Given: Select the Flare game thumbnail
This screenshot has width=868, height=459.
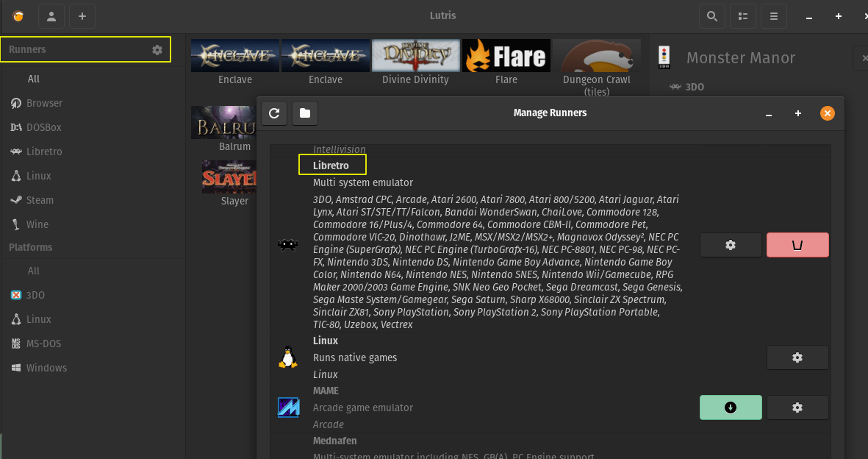Looking at the screenshot, I should [x=506, y=56].
